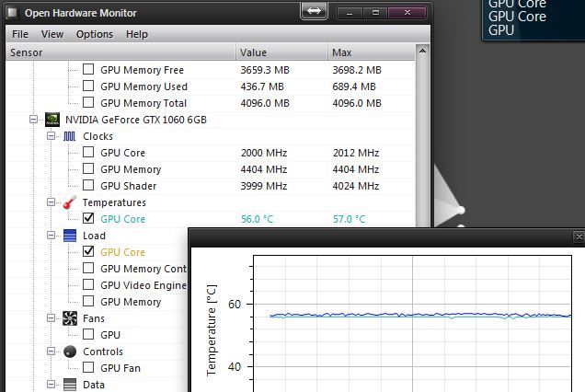585x392 pixels.
Task: Click the 2000 MHz GPU Core value
Action: [x=264, y=153]
